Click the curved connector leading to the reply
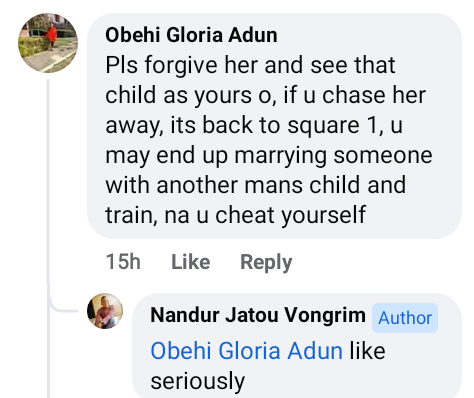Viewport: 474px width, 398px height. click(x=63, y=303)
